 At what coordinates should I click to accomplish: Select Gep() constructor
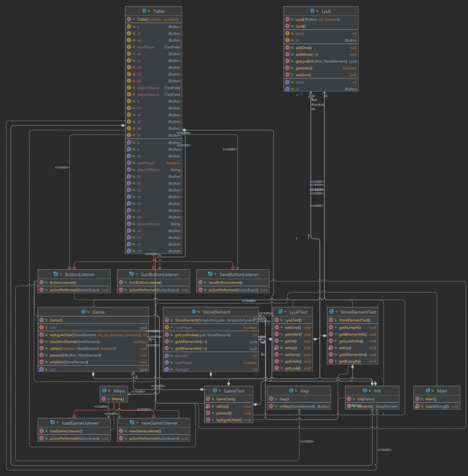[299, 399]
